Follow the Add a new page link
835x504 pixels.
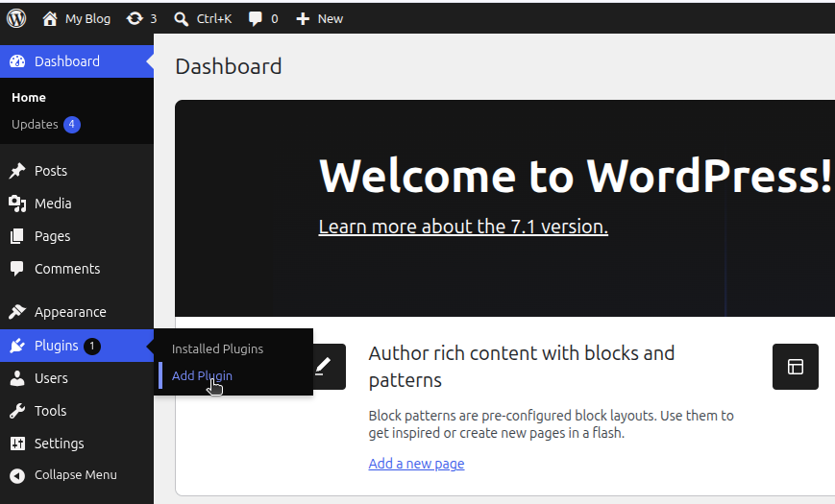pos(416,464)
